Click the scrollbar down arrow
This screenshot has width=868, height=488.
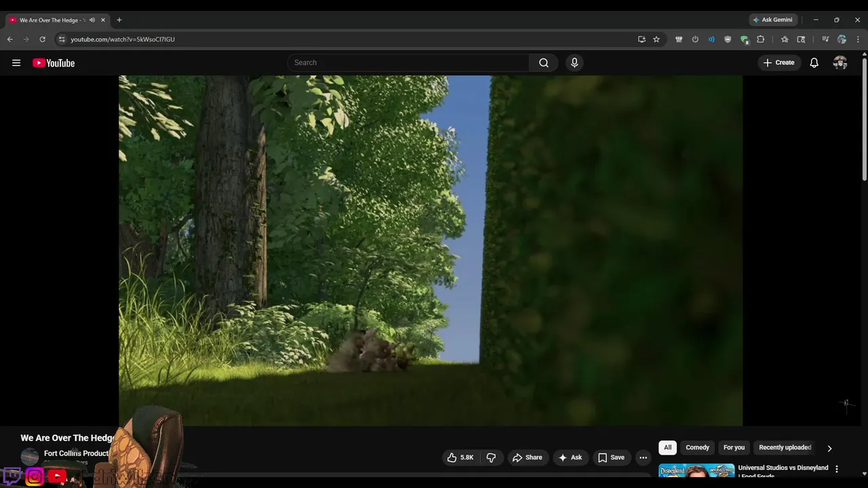tap(865, 474)
